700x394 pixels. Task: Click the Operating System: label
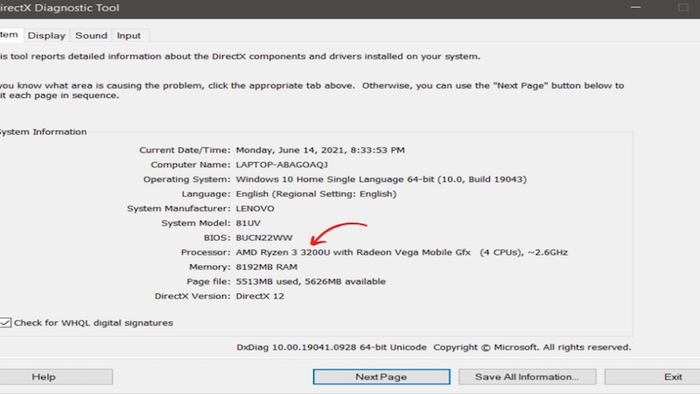point(187,179)
